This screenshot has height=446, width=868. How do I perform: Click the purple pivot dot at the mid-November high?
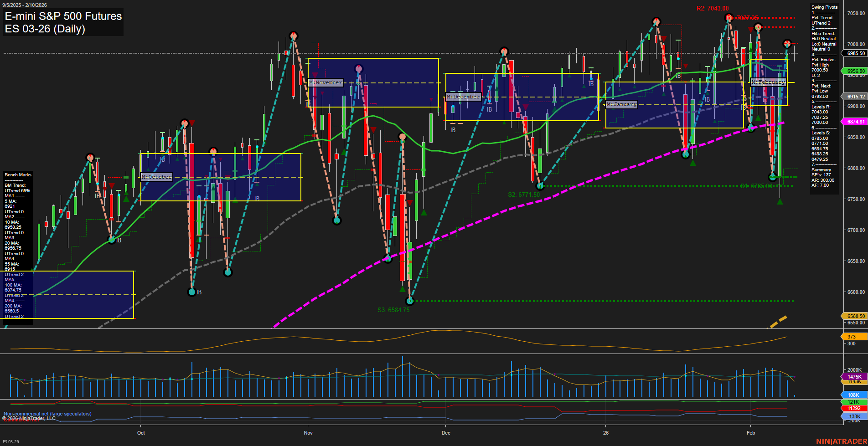tap(358, 67)
